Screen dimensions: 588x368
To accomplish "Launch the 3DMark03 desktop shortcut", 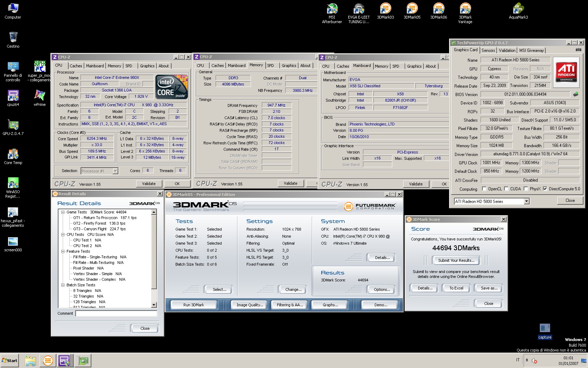I will [385, 11].
